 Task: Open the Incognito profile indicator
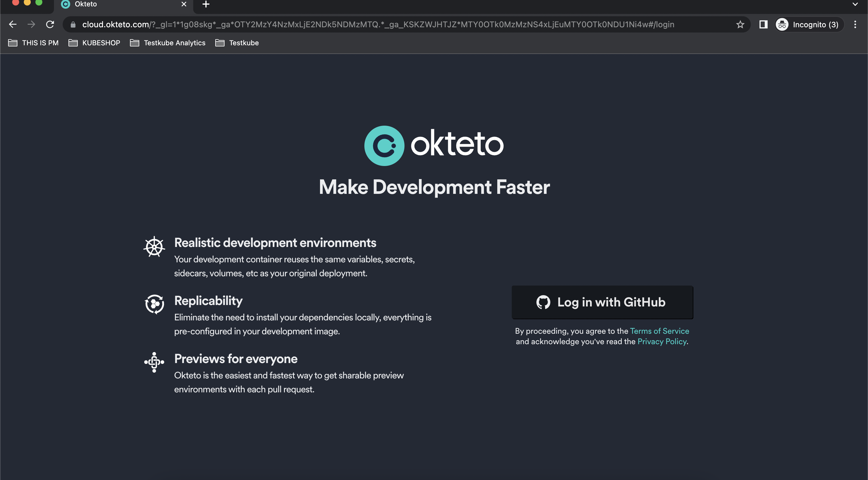809,25
